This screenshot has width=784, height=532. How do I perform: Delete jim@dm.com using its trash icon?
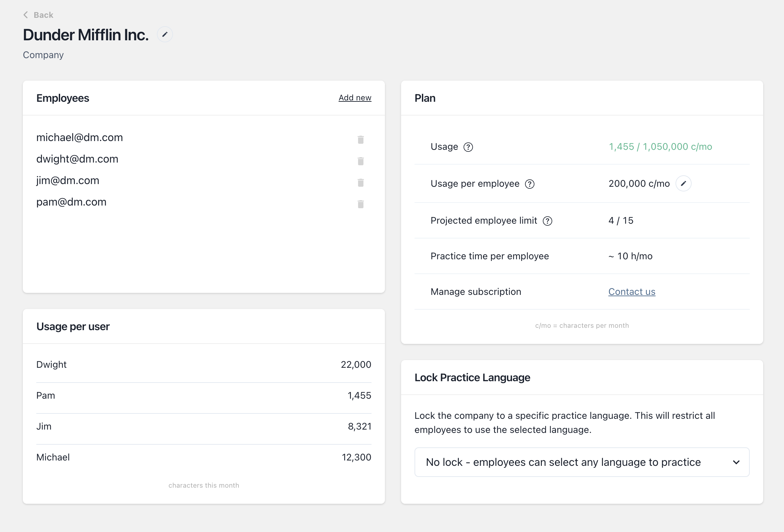tap(360, 182)
